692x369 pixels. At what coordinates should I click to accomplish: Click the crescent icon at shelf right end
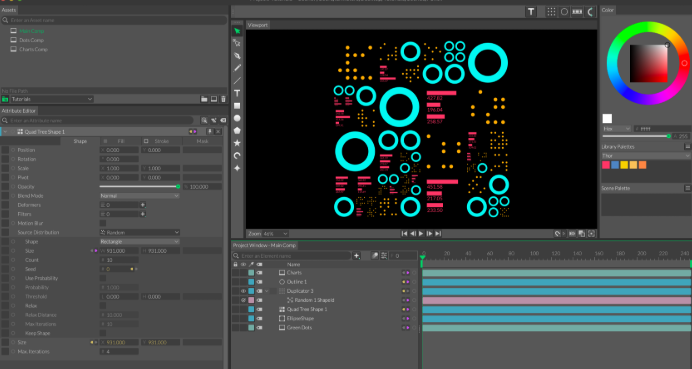(590, 12)
